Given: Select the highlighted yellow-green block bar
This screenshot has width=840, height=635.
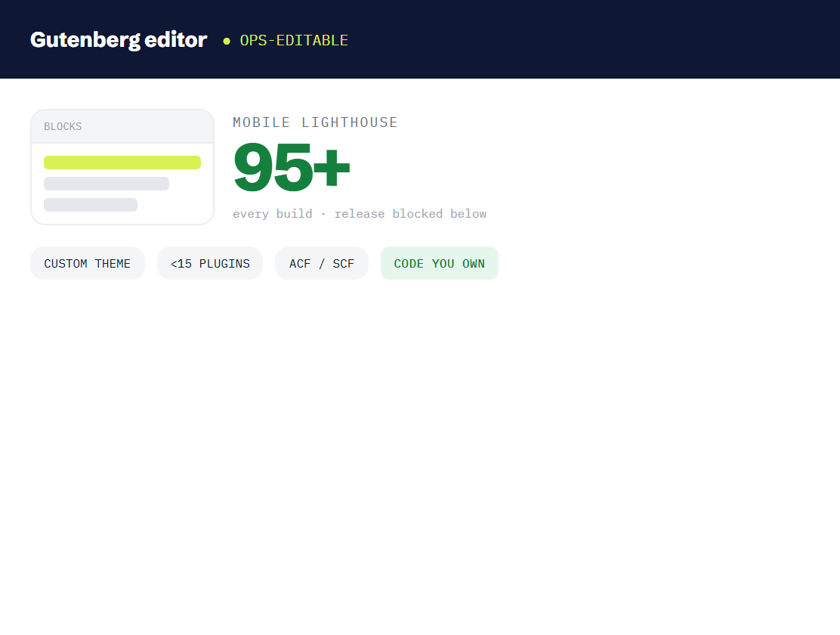Looking at the screenshot, I should (122, 163).
